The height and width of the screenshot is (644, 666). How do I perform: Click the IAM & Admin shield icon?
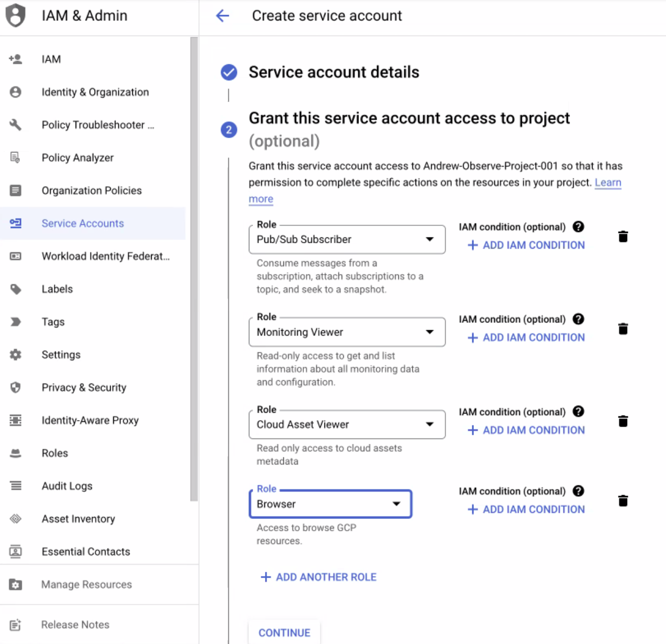tap(16, 15)
